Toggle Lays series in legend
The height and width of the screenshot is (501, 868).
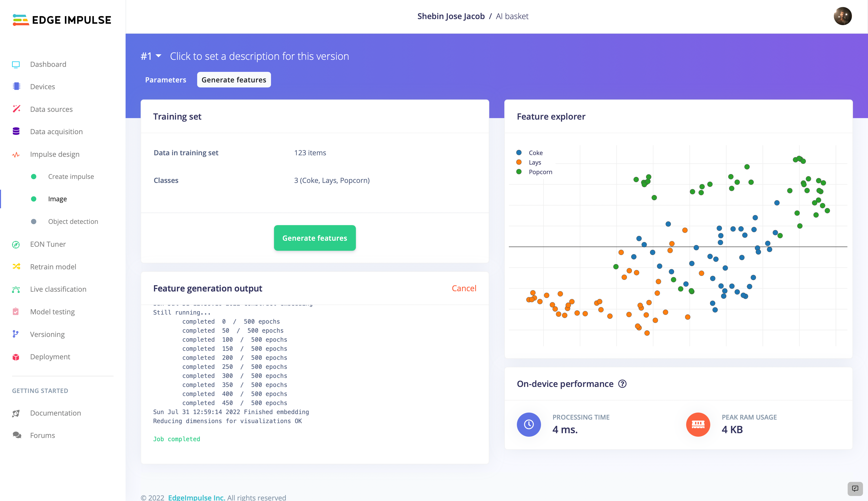[529, 162]
